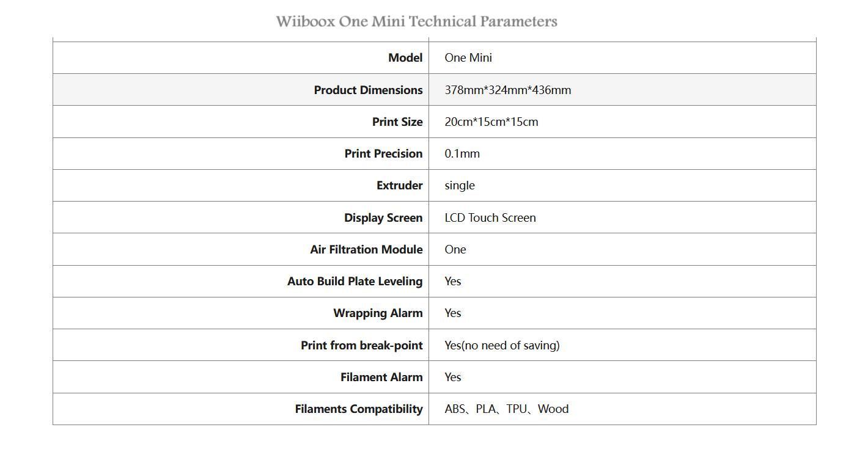
Task: Select the Display Screen label
Action: [x=383, y=217]
